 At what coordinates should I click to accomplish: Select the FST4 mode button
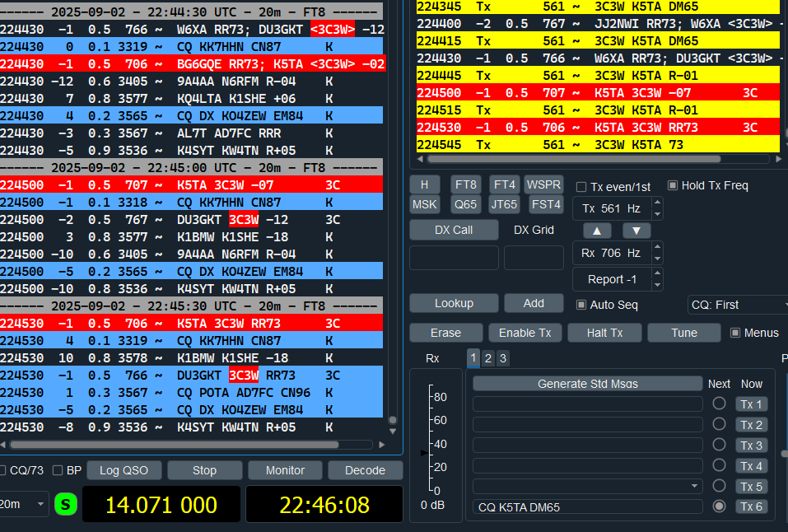click(x=546, y=205)
